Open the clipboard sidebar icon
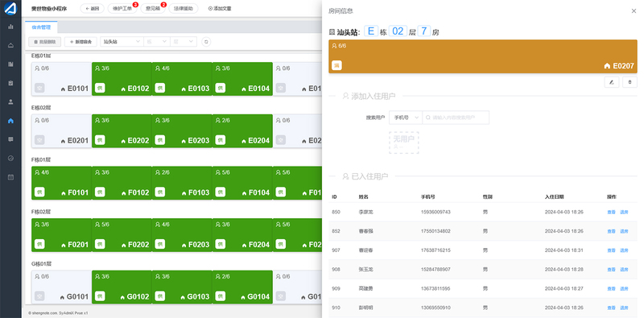Image resolution: width=644 pixels, height=318 pixels. click(x=10, y=83)
